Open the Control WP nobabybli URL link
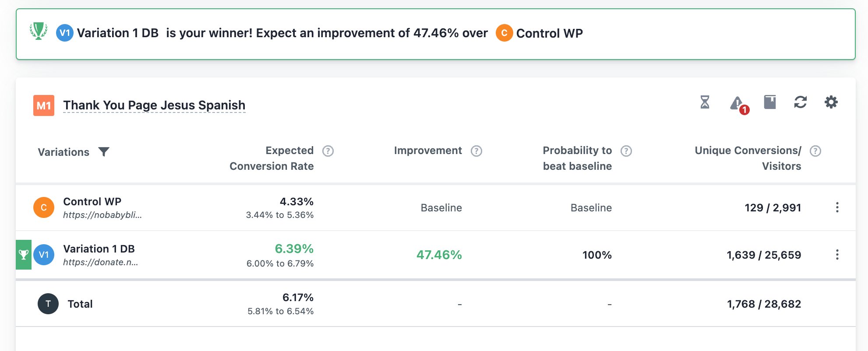The image size is (868, 351). pos(102,215)
